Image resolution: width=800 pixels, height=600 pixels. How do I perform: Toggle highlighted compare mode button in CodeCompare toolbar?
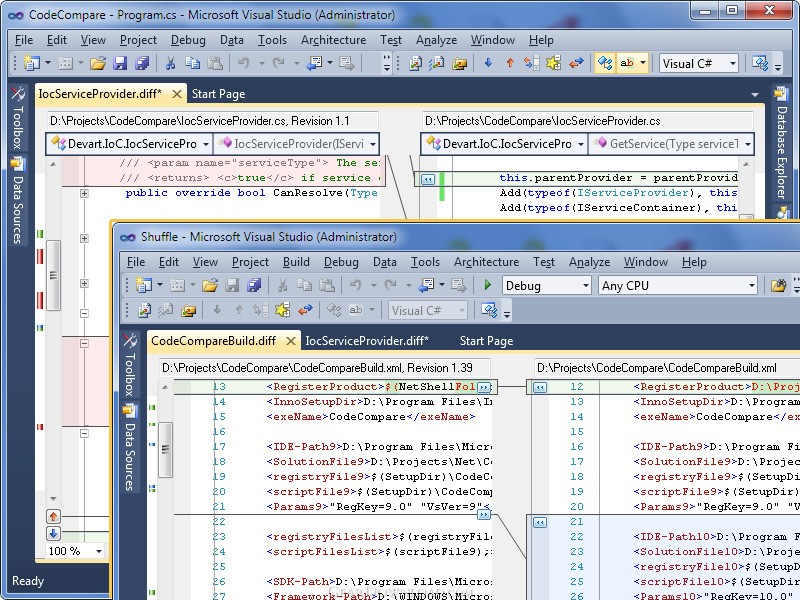(x=605, y=63)
